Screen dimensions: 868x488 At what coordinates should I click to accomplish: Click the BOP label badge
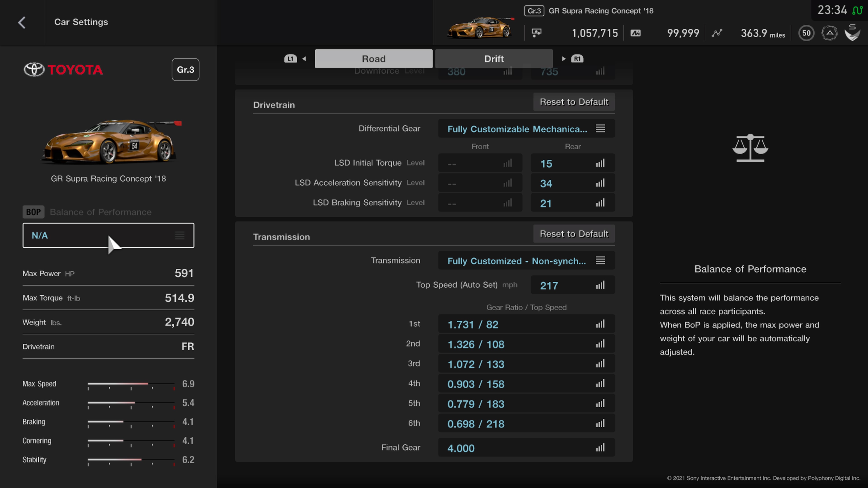point(33,212)
